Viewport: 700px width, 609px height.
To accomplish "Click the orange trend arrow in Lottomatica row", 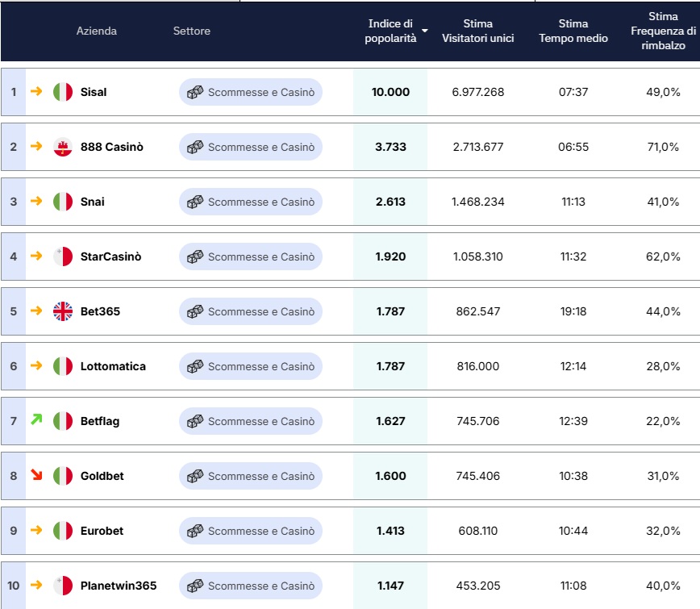I will point(36,365).
